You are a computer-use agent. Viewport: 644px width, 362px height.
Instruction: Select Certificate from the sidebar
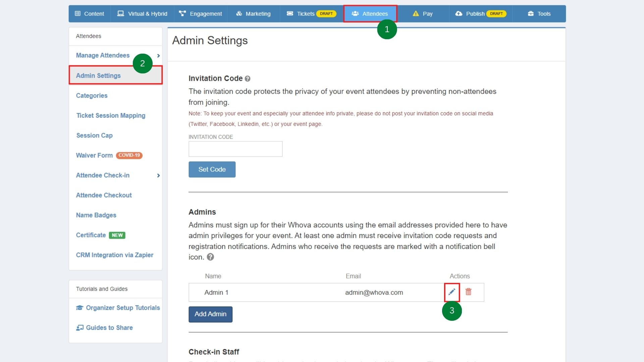pos(91,235)
